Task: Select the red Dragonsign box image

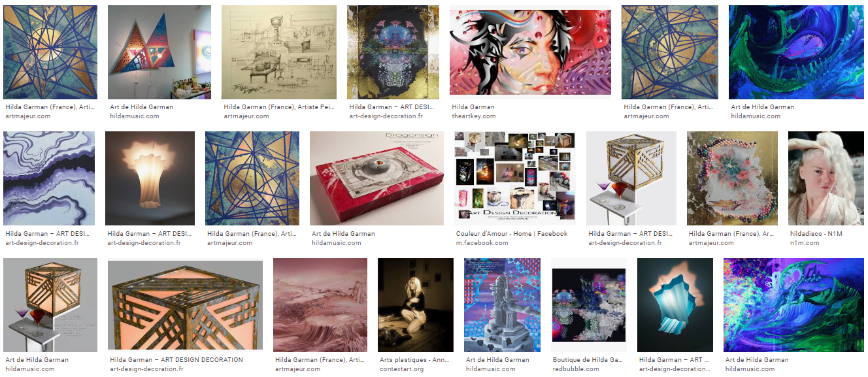Action: coord(376,178)
